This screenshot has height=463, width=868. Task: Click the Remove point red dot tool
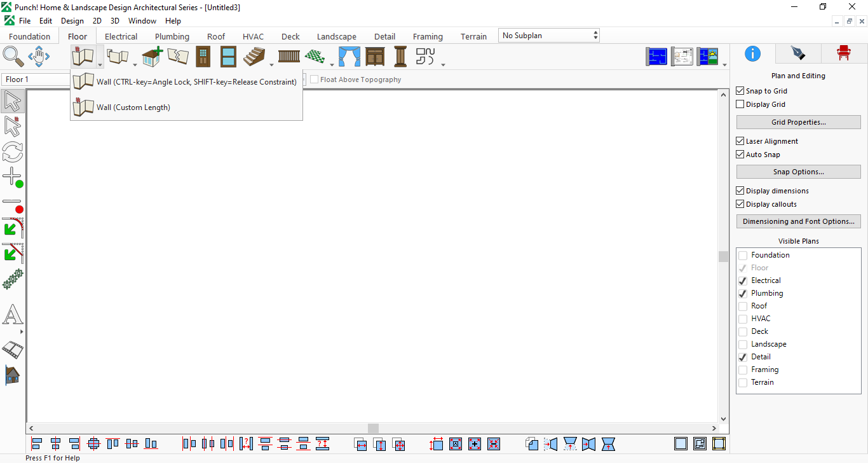click(13, 205)
